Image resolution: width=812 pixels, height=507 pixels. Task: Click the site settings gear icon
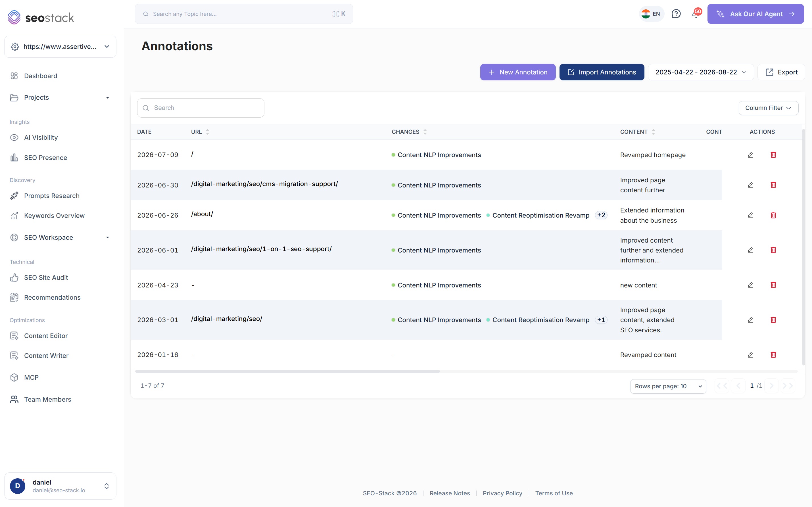tap(15, 47)
